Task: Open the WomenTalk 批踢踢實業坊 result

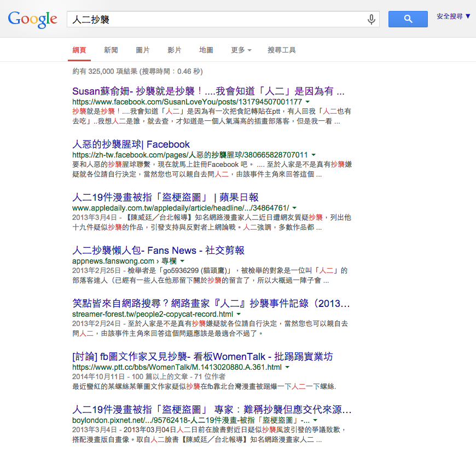Action: click(x=202, y=357)
